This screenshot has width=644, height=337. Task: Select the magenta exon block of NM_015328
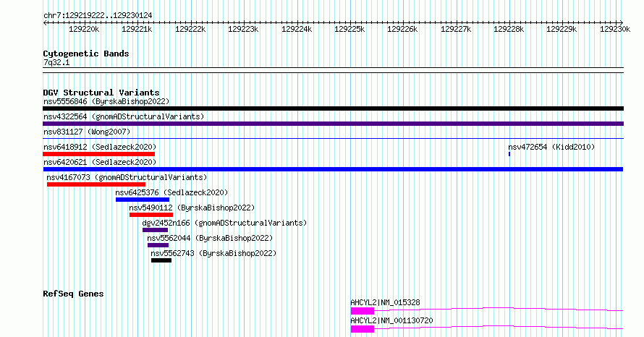coord(363,311)
